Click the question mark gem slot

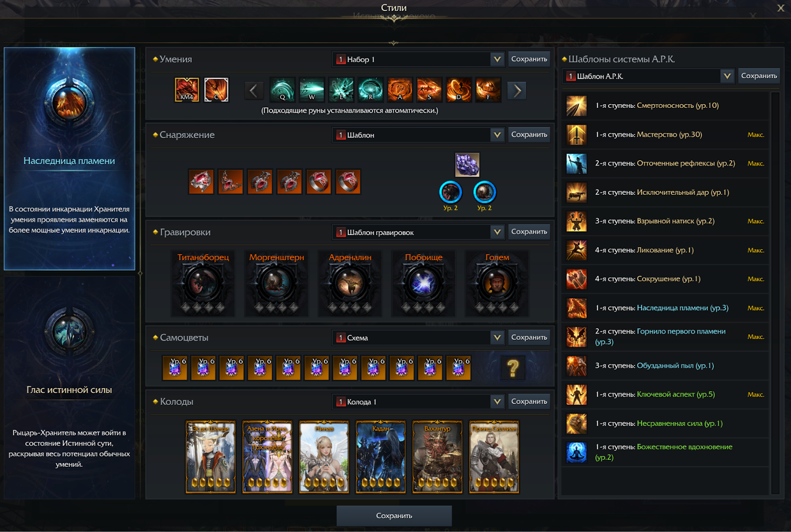point(513,368)
